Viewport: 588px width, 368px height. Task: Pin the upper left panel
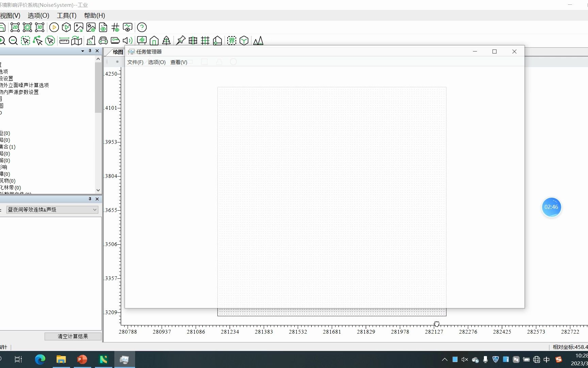click(x=90, y=51)
